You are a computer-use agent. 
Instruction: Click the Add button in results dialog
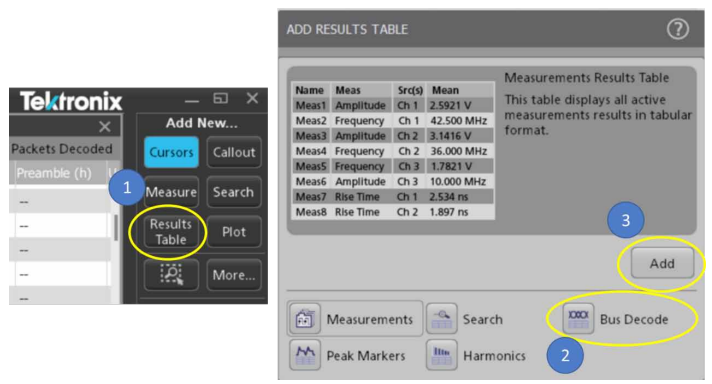(662, 263)
